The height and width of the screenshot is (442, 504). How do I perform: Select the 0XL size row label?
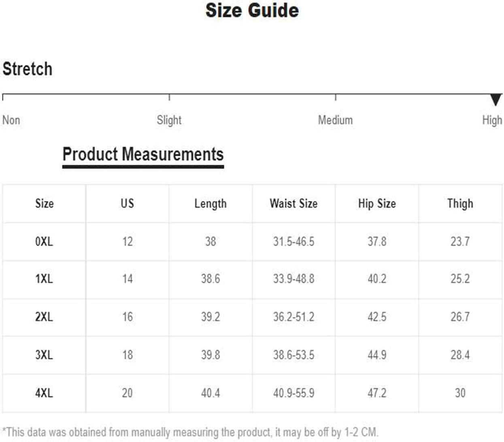coord(44,241)
